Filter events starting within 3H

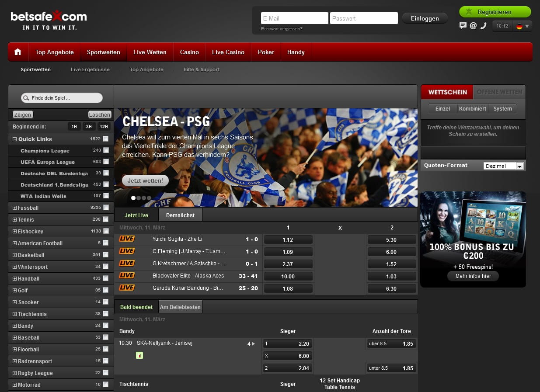(89, 127)
